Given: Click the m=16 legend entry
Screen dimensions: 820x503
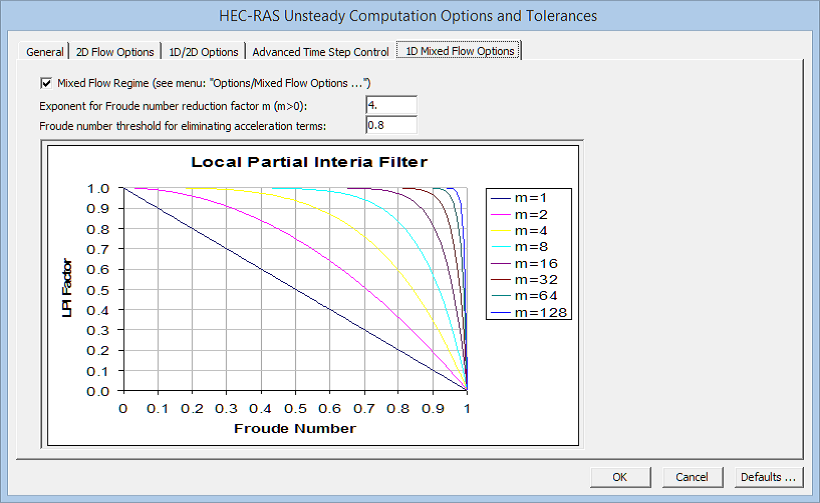Looking at the screenshot, I should pos(525,263).
